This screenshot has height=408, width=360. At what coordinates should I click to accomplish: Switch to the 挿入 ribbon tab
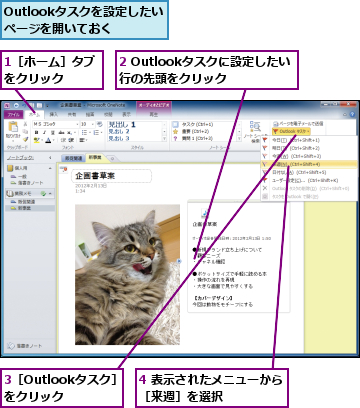point(54,115)
